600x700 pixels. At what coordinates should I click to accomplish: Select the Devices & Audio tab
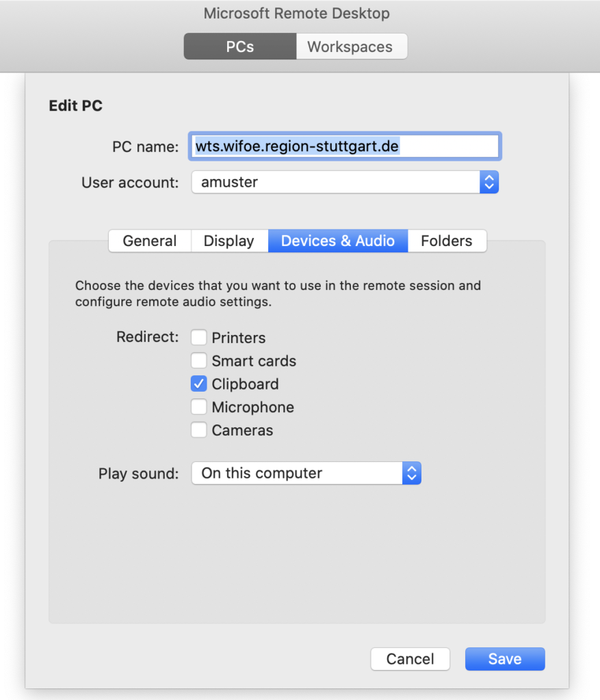tap(338, 241)
